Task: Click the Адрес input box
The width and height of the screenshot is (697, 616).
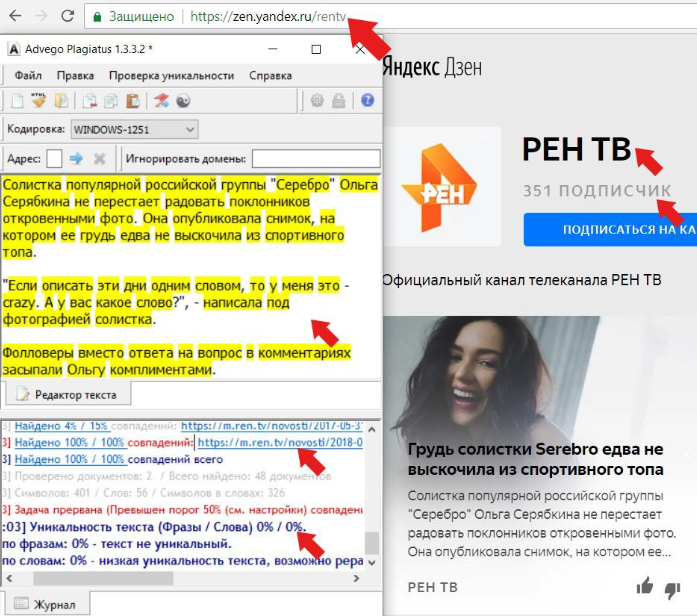Action: (x=54, y=158)
